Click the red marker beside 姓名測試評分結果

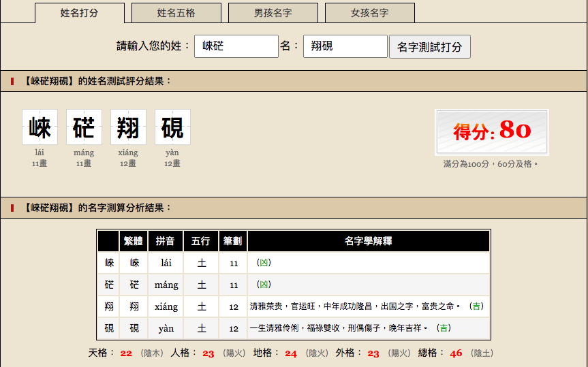[12, 82]
